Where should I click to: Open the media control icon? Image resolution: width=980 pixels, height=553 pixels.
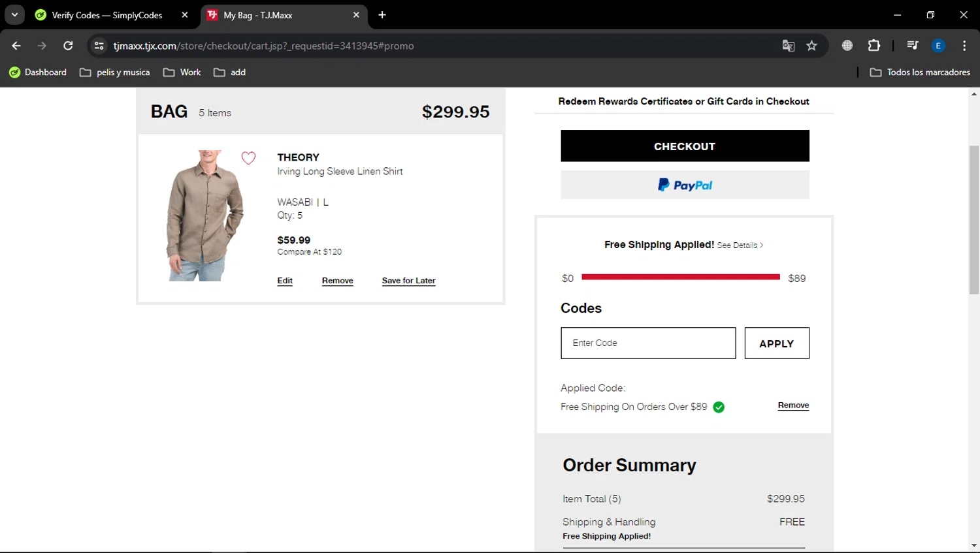click(913, 46)
